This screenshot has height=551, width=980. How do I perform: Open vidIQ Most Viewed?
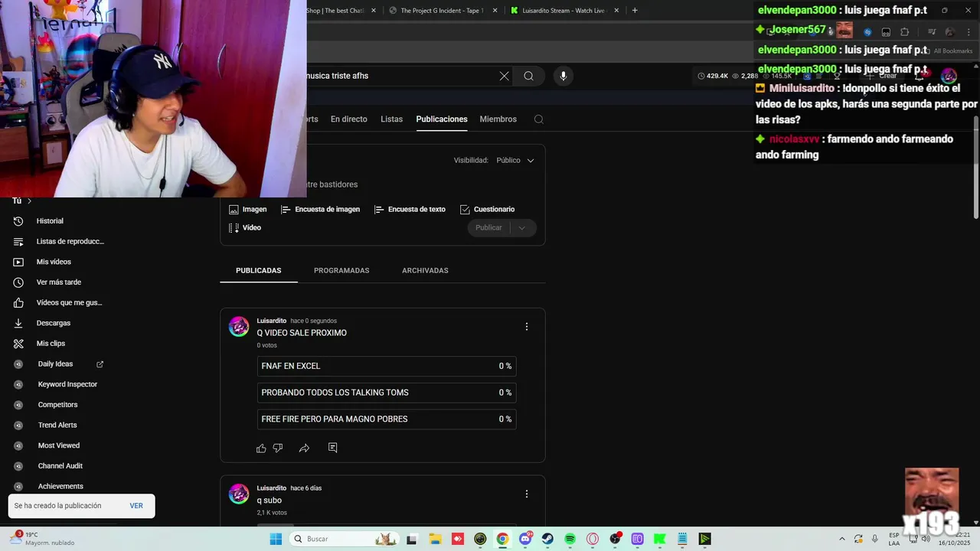coord(59,445)
